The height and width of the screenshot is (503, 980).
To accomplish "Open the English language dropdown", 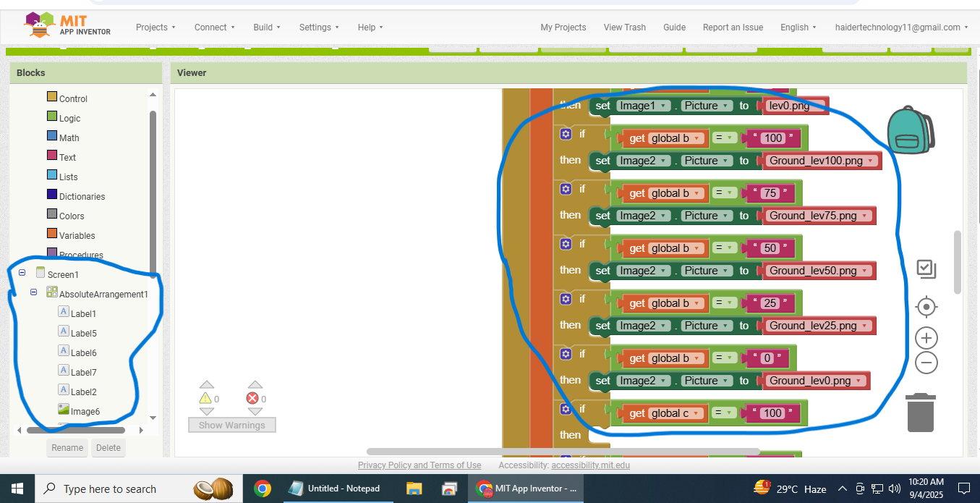I will (798, 28).
